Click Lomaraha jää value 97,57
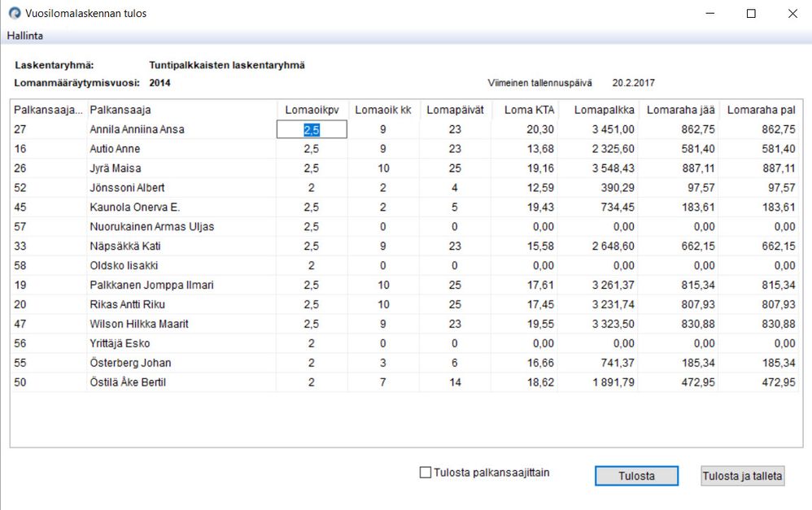This screenshot has height=510, width=812. (701, 187)
